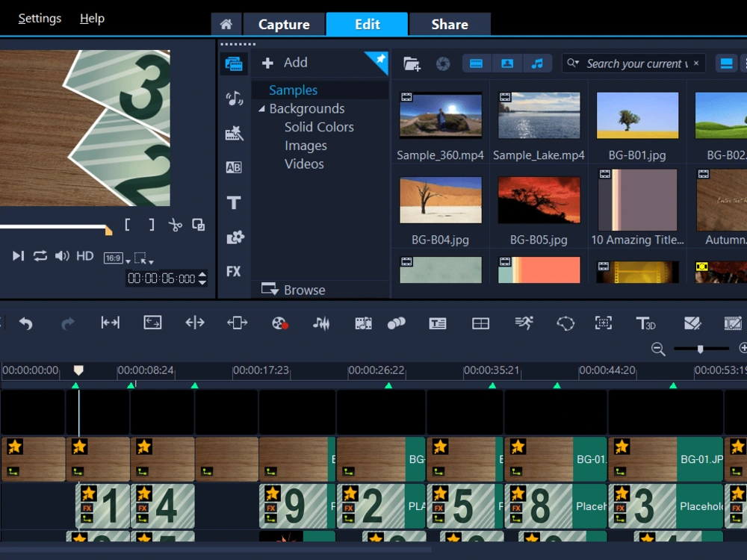Click the scissors split clip icon
This screenshot has height=560, width=747.
click(x=175, y=224)
